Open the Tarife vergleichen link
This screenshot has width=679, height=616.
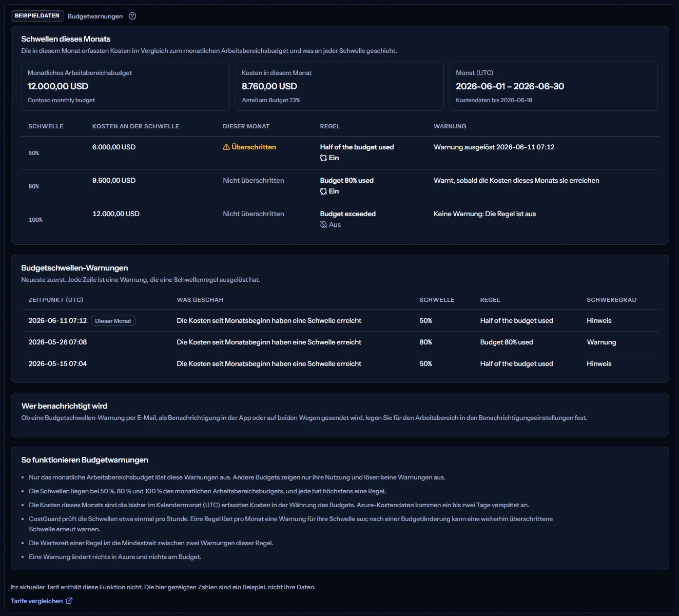36,601
